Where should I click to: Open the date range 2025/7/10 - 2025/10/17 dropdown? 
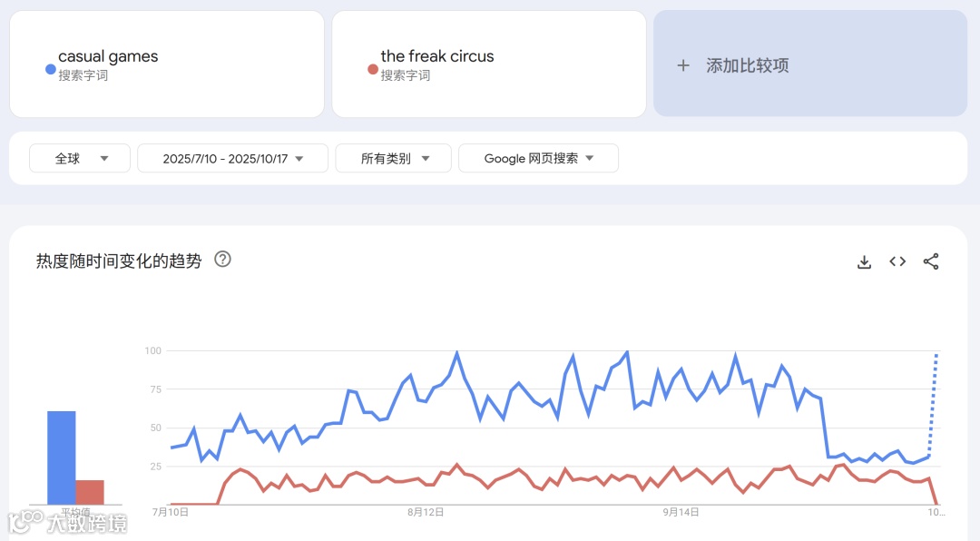pyautogui.click(x=232, y=158)
